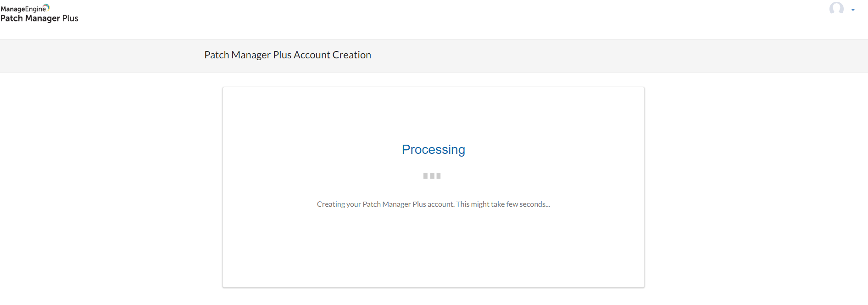
Task: Click the word Processing's loading animation row
Action: [x=432, y=175]
